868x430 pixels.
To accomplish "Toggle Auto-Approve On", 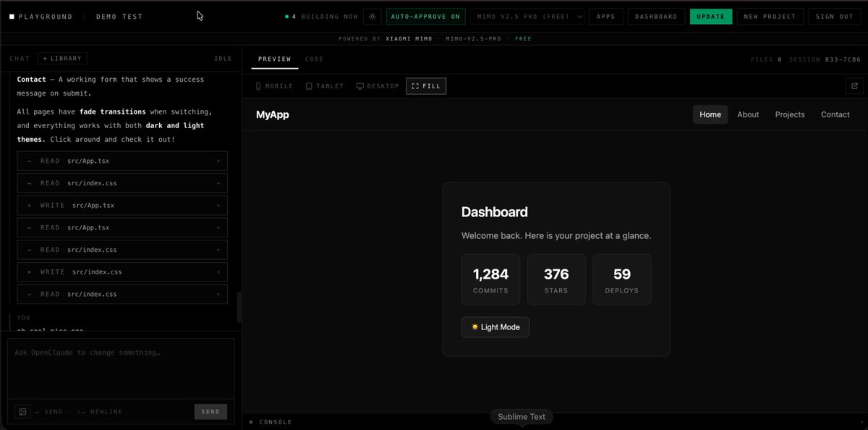I will [x=425, y=17].
